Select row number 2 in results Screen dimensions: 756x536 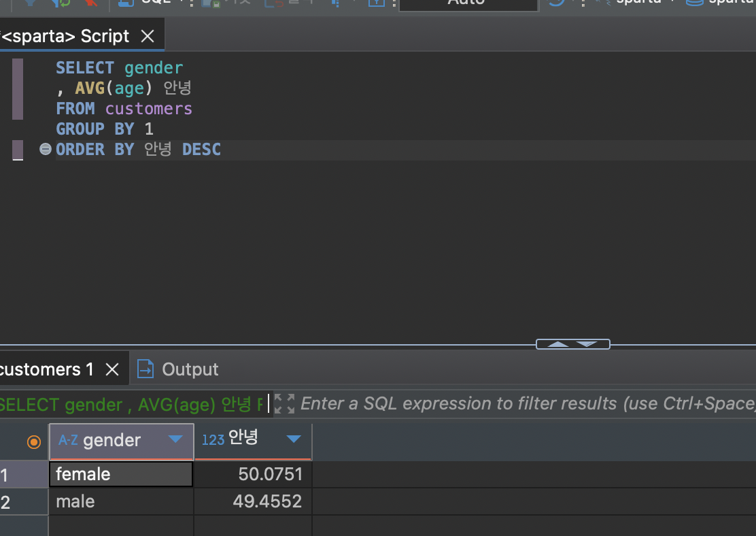click(24, 502)
